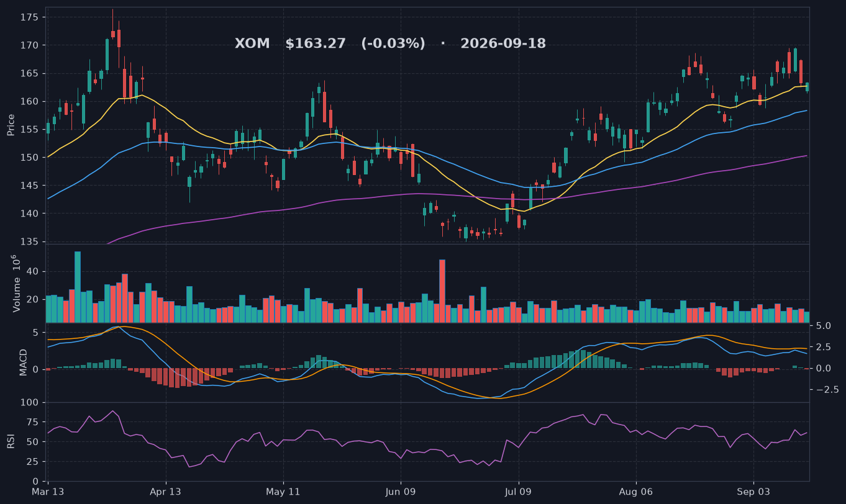This screenshot has height=504, width=846.
Task: Click the 20 volume axis tick
Action: (32, 299)
